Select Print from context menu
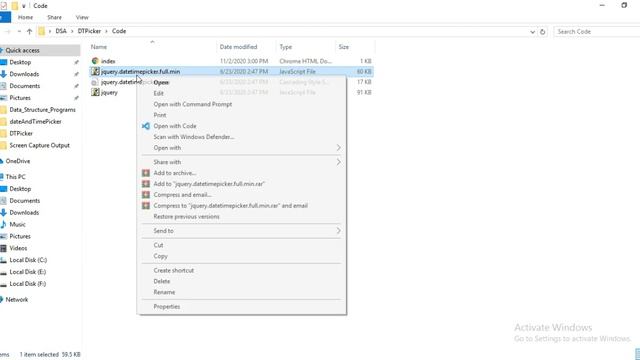This screenshot has width=640, height=360. coord(241,115)
